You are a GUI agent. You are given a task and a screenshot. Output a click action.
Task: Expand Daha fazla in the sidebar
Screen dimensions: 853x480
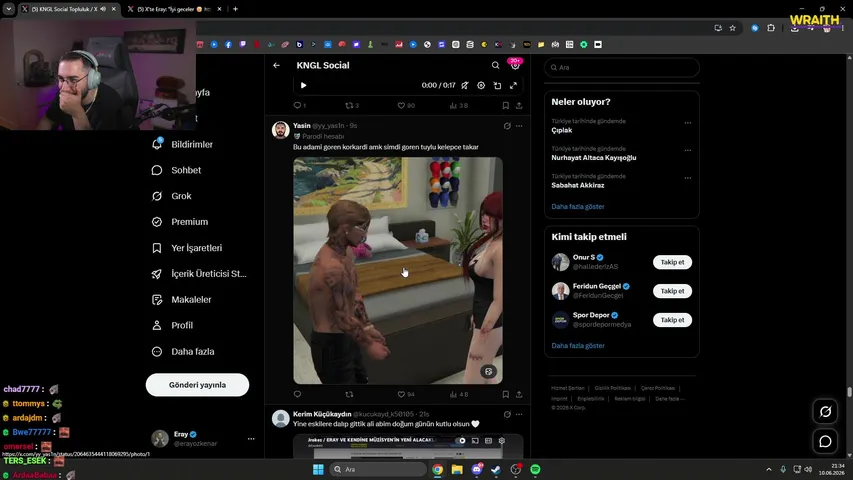tap(183, 352)
